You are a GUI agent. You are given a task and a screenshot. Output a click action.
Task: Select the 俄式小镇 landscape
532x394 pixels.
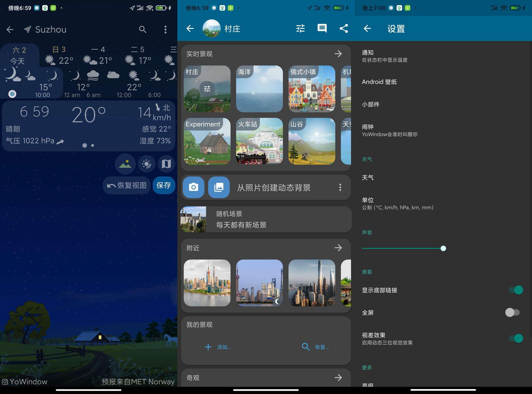[x=312, y=89]
